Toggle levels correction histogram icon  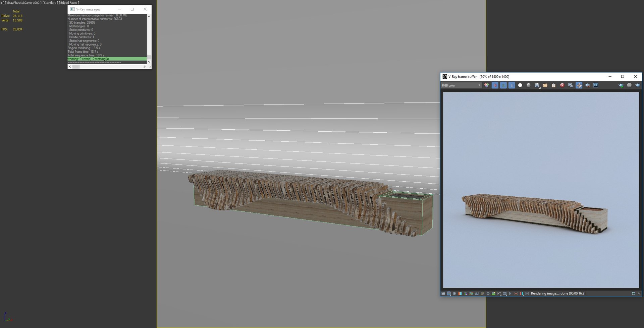[477, 293]
